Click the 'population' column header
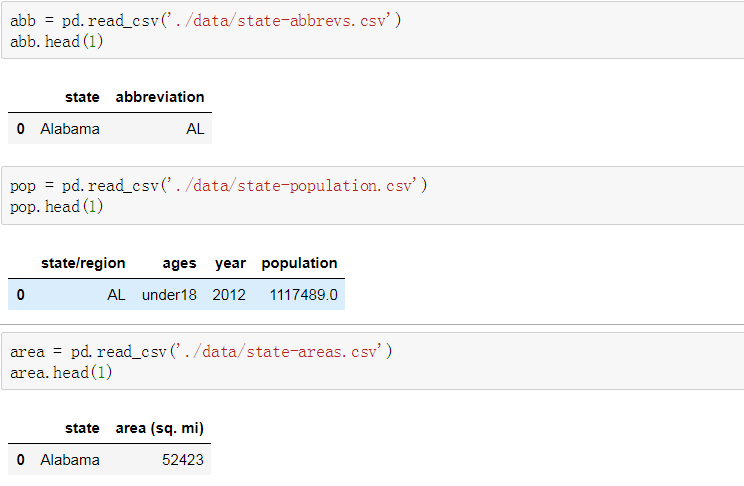This screenshot has height=486, width=744. tap(299, 263)
